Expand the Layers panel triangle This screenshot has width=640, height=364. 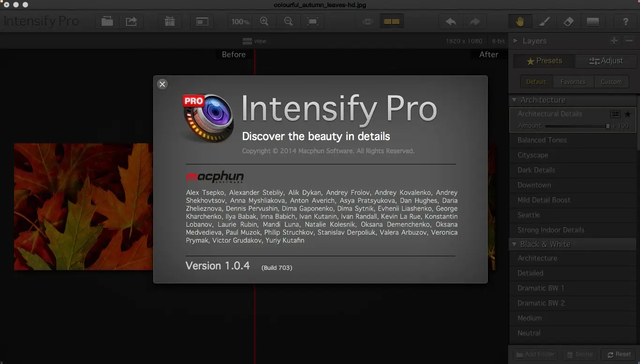click(515, 41)
